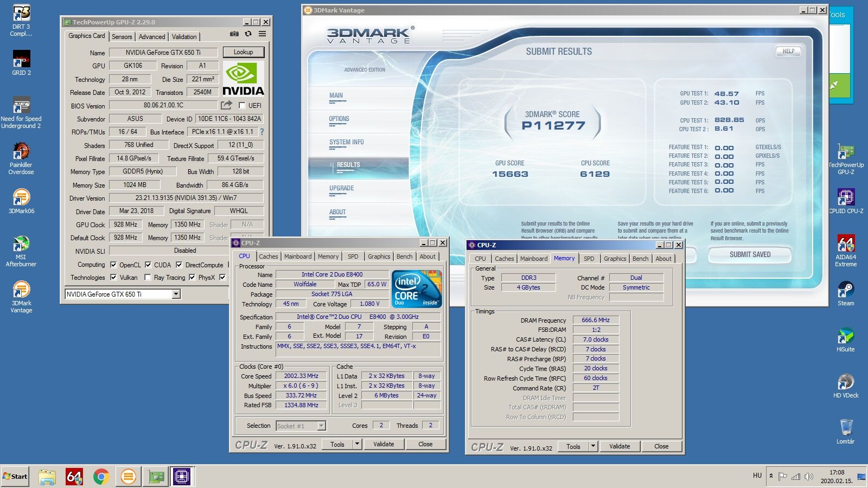
Task: Click the DRAM Frequency value 666.6 MHz
Action: click(596, 320)
